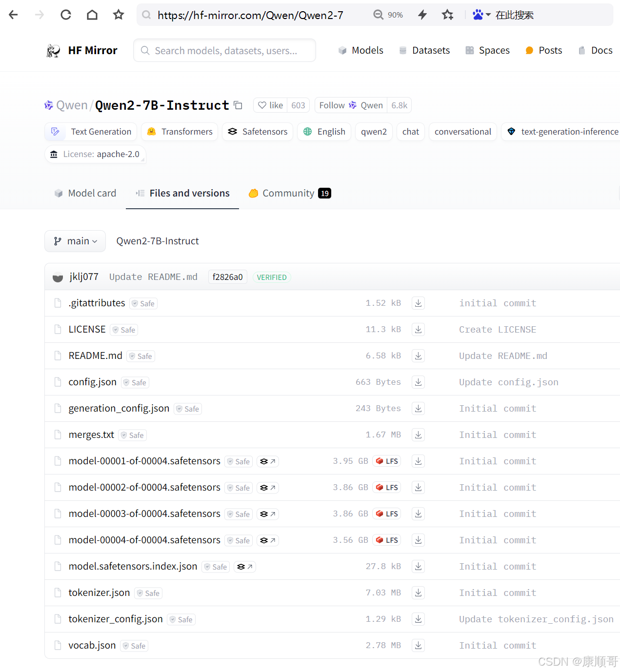This screenshot has height=672, width=620.
Task: Copy model name with copy icon
Action: (x=238, y=105)
